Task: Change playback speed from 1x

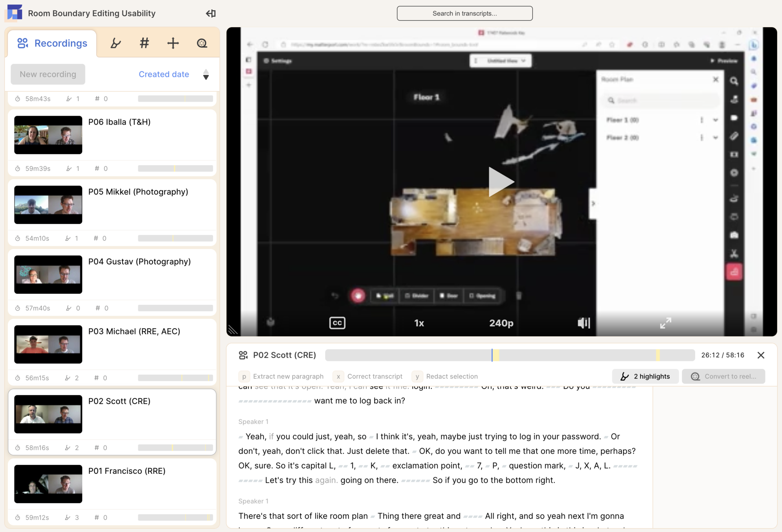Action: pos(419,323)
